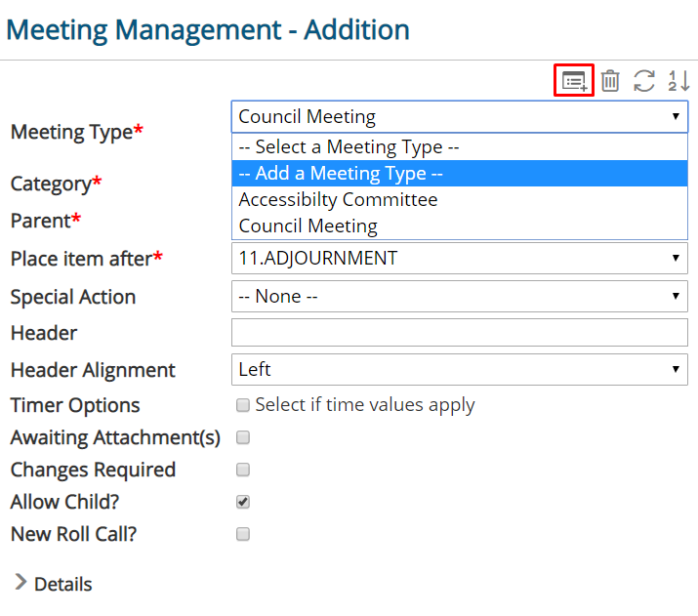Click the add agenda item icon
Viewport: 698px width, 616px height.
(x=574, y=81)
